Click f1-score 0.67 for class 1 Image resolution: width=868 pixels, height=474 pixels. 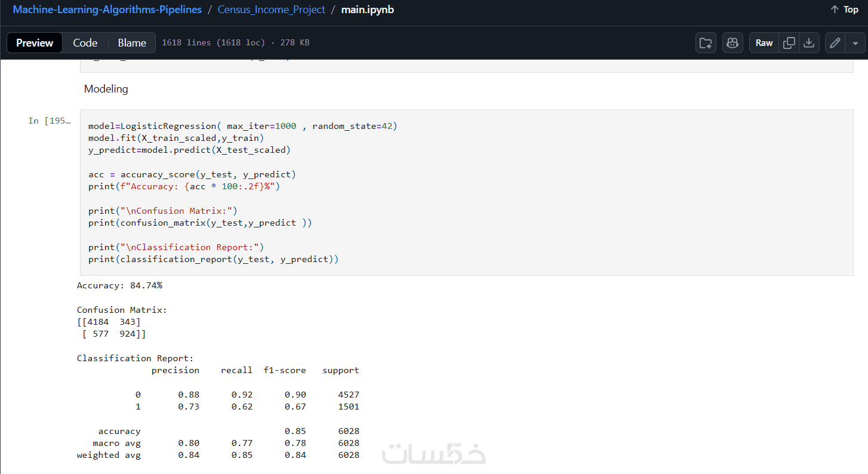(x=296, y=407)
